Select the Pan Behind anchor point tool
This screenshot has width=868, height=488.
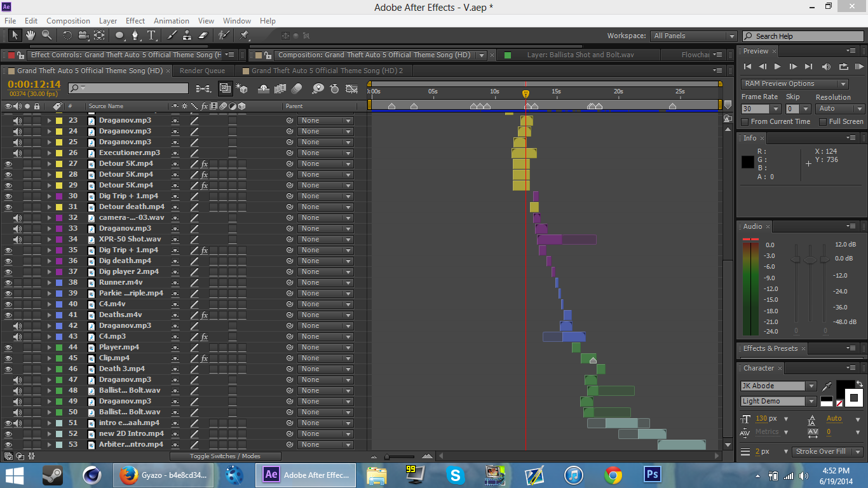point(99,36)
